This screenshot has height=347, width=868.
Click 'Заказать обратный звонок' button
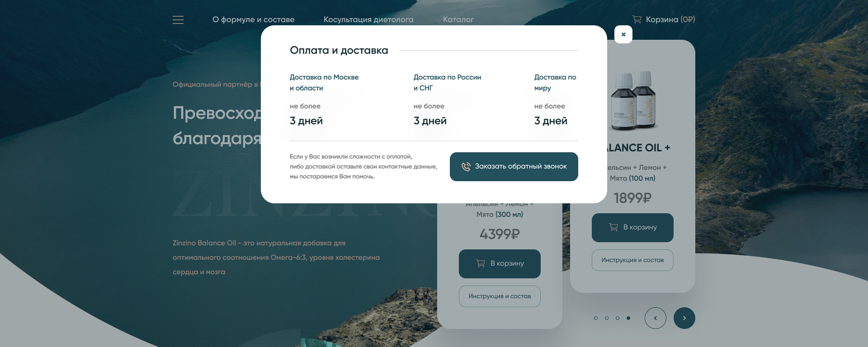(514, 167)
